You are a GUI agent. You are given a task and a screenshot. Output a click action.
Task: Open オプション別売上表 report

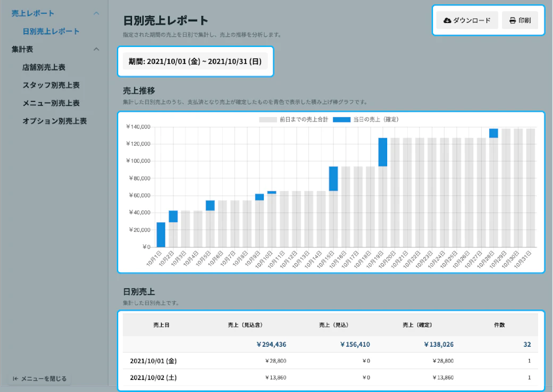click(54, 121)
